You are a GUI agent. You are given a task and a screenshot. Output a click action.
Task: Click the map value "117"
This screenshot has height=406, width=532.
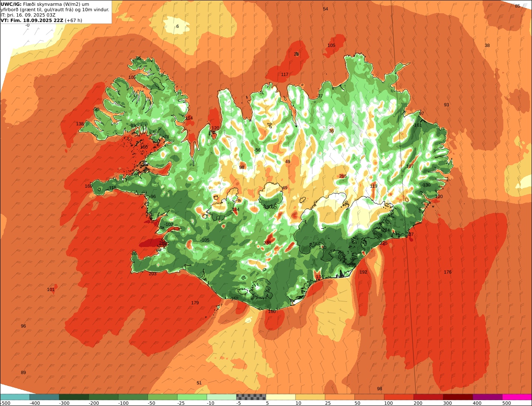[285, 75]
